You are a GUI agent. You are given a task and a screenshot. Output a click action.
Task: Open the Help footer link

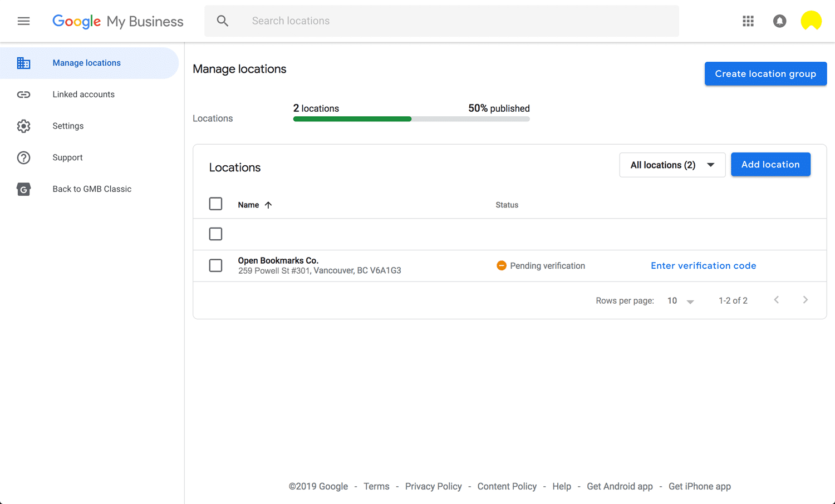pyautogui.click(x=562, y=486)
